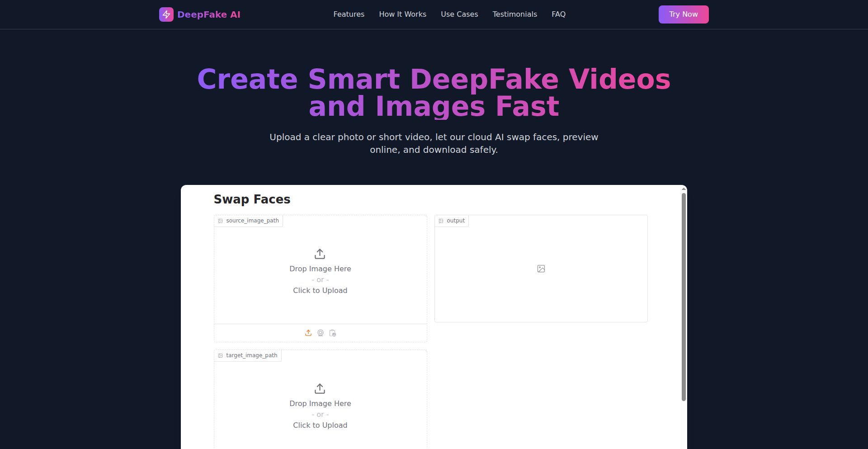The height and width of the screenshot is (449, 868).
Task: Click the DeepFake AI brand name link
Action: (209, 14)
